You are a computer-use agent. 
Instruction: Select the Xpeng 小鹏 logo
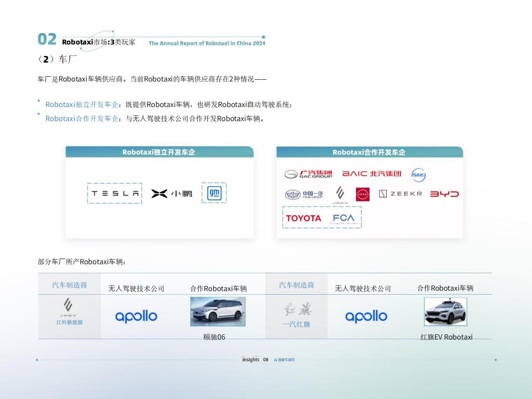(x=172, y=193)
